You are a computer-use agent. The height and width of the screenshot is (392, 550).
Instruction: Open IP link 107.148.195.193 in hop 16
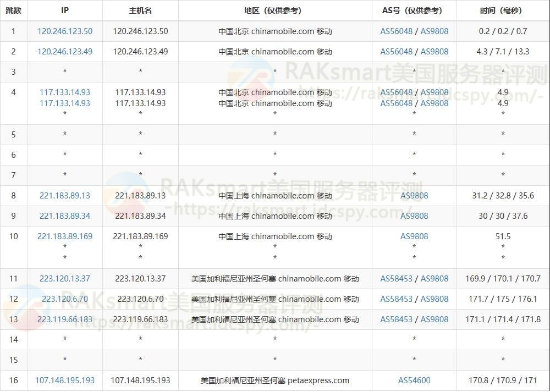coord(65,380)
